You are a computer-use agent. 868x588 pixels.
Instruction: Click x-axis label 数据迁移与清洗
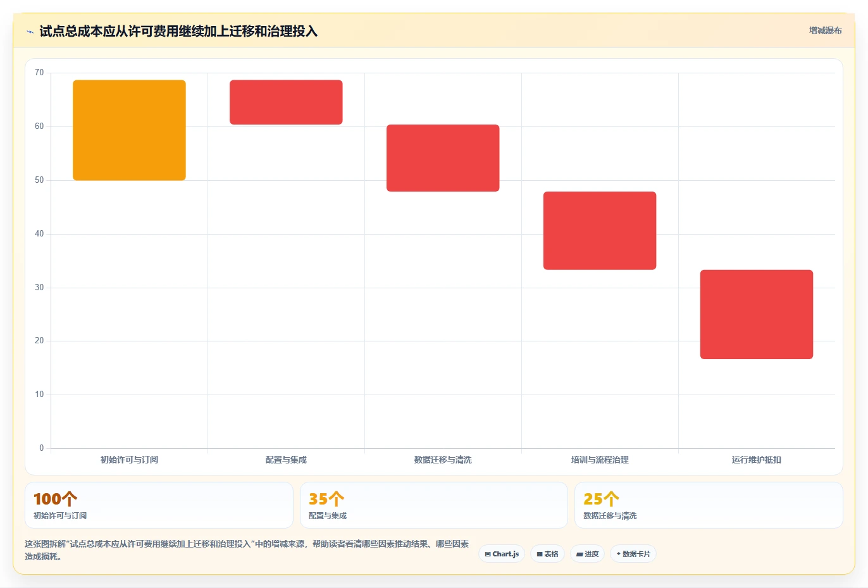[443, 460]
